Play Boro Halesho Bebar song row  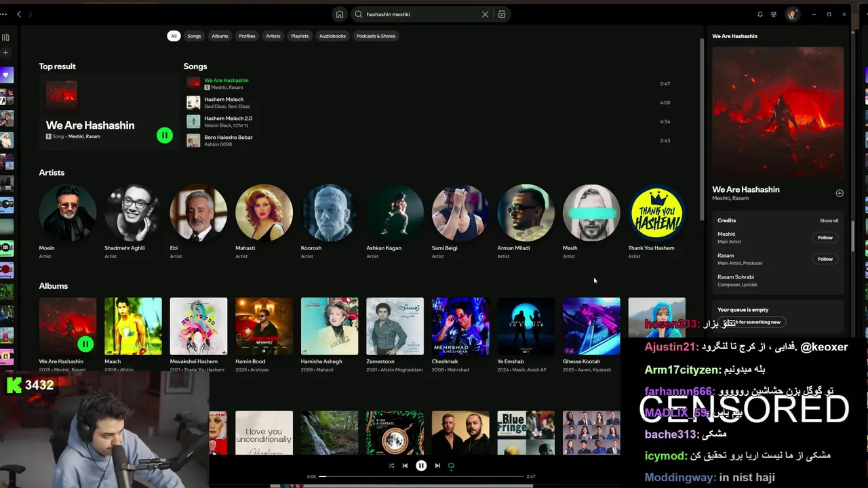coord(429,141)
